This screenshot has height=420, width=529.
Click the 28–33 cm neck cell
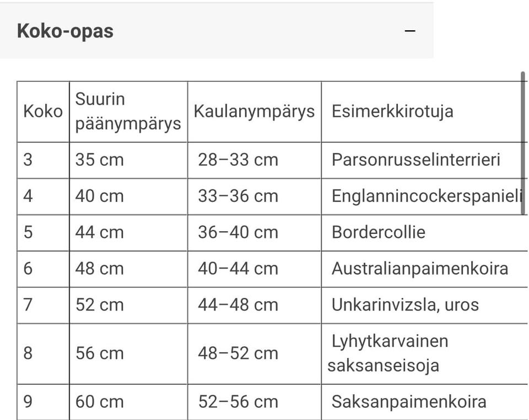point(238,160)
